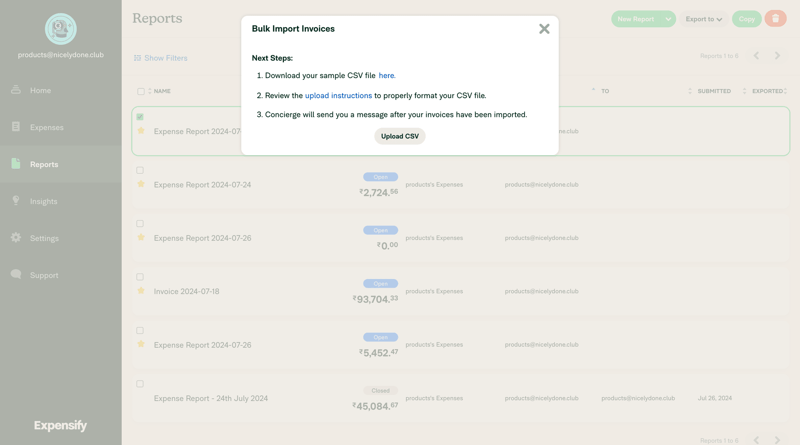Click Open badge on Invoice 2024-07-18
This screenshot has height=445, width=800.
(381, 284)
